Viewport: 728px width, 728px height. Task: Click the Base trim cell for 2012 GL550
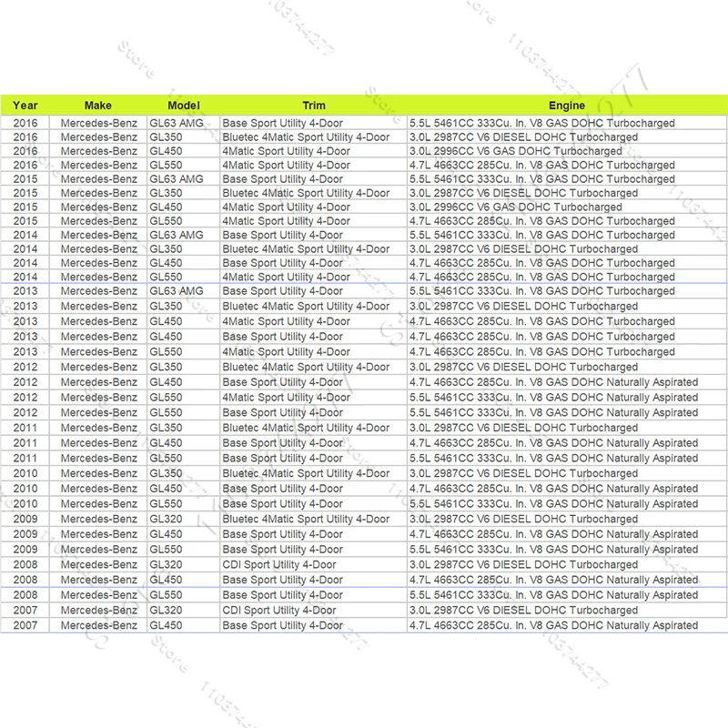click(313, 412)
